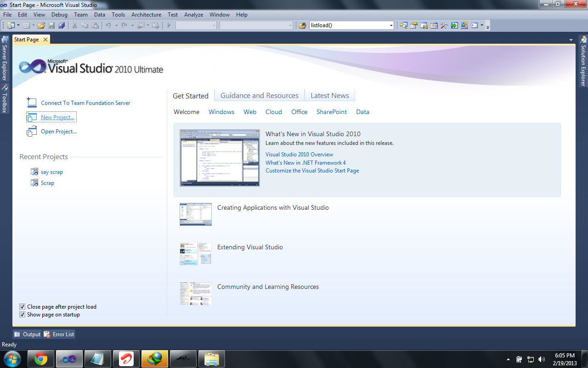The image size is (588, 368).
Task: Click the Extending Visual Studio thumbnail
Action: pyautogui.click(x=196, y=254)
